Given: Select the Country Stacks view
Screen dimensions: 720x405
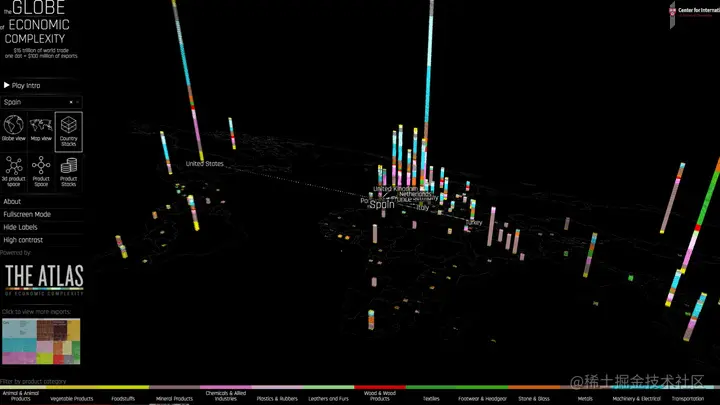Looking at the screenshot, I should (x=68, y=132).
